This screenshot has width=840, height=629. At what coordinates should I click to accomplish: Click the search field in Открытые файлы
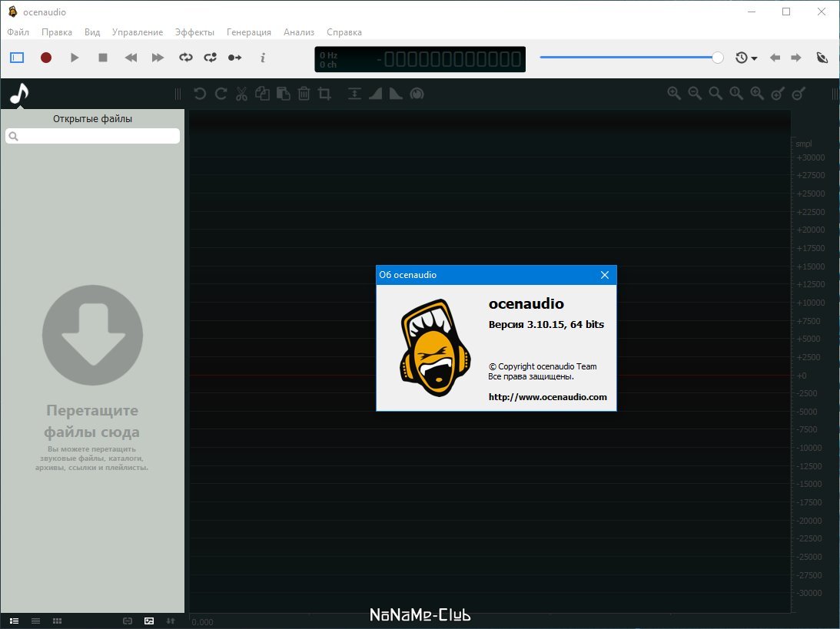click(93, 136)
